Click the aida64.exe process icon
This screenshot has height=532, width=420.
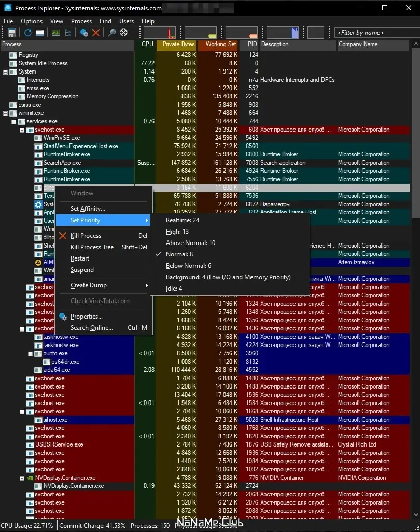pos(38,370)
